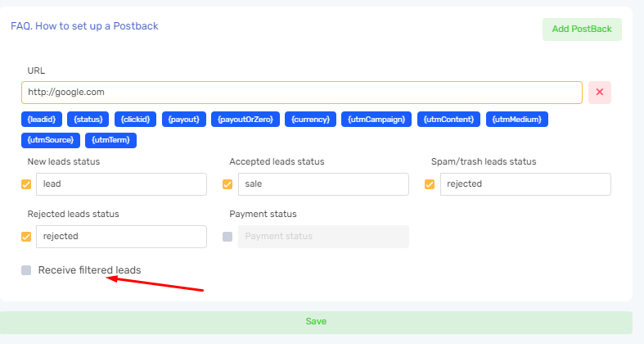Click the URL input field
This screenshot has width=644, height=344.
(x=301, y=93)
